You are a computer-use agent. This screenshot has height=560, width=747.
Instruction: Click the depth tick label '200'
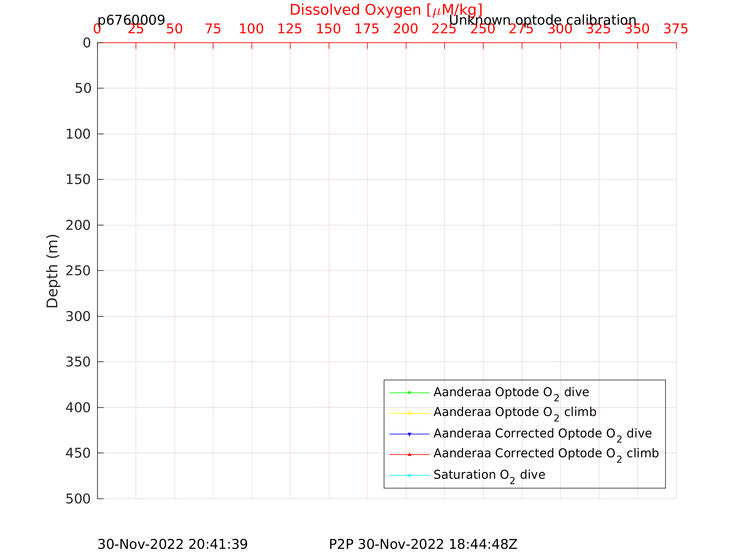tap(78, 225)
